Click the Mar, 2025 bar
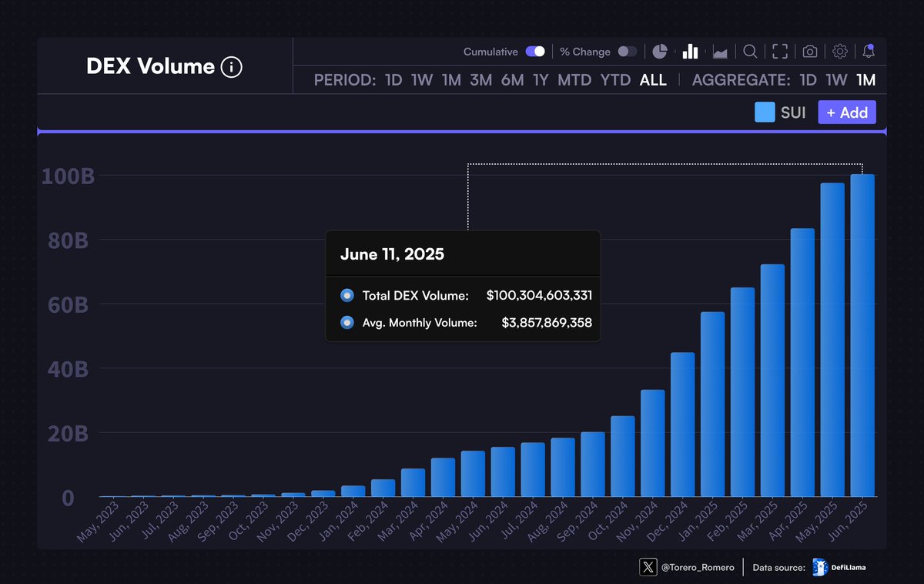The image size is (924, 584). [772, 381]
